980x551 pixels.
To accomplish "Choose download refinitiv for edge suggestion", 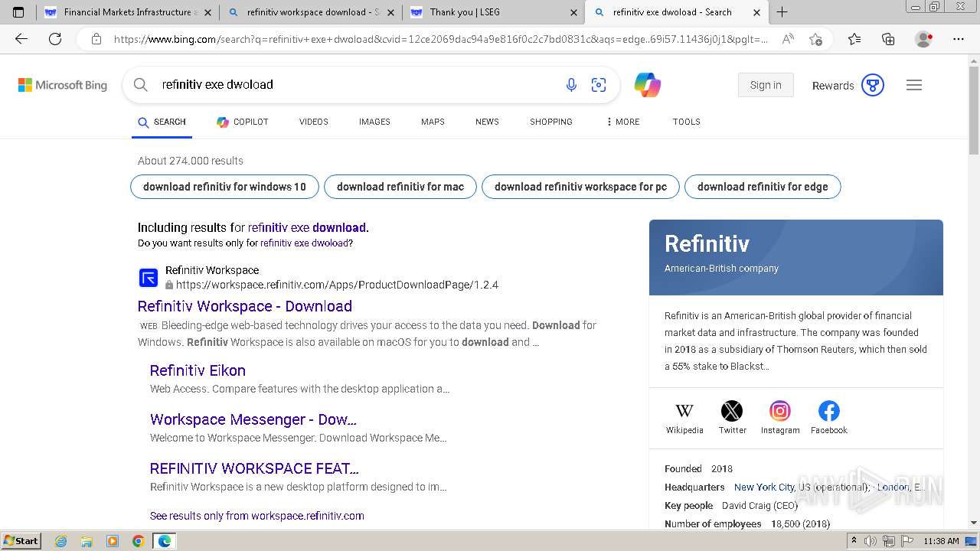I will (763, 187).
